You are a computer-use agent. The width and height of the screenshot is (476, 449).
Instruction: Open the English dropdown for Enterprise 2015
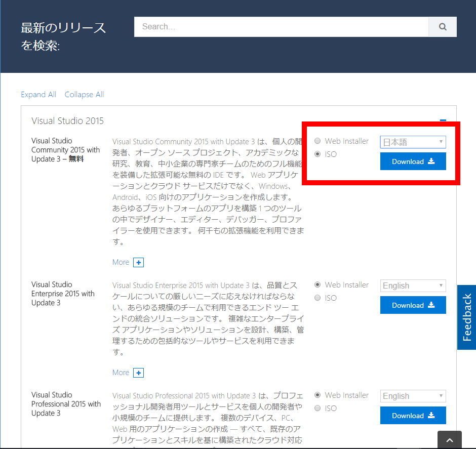(413, 285)
